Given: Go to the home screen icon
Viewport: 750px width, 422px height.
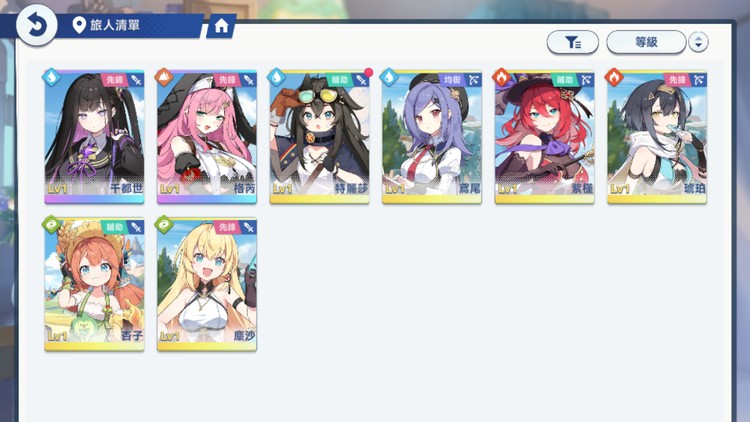Looking at the screenshot, I should pyautogui.click(x=221, y=26).
